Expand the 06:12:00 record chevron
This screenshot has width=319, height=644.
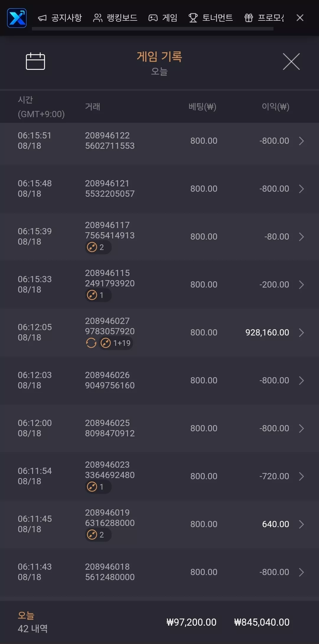tap(301, 428)
